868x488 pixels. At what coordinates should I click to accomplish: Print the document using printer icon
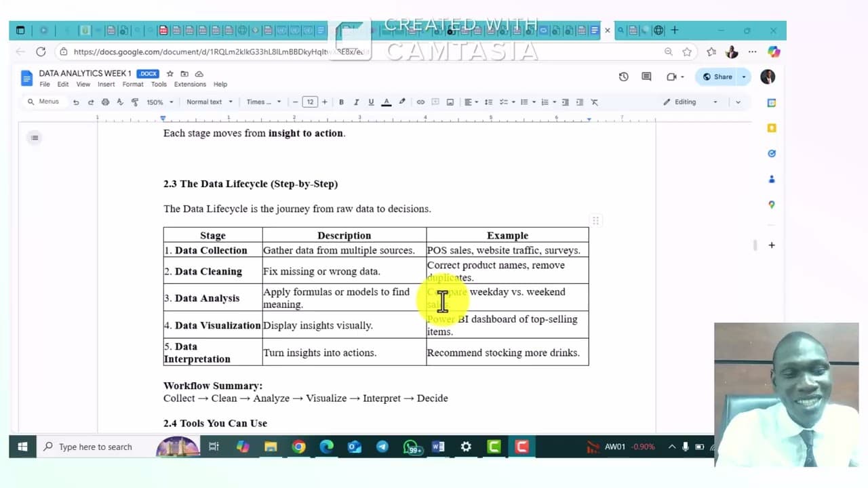coord(105,102)
